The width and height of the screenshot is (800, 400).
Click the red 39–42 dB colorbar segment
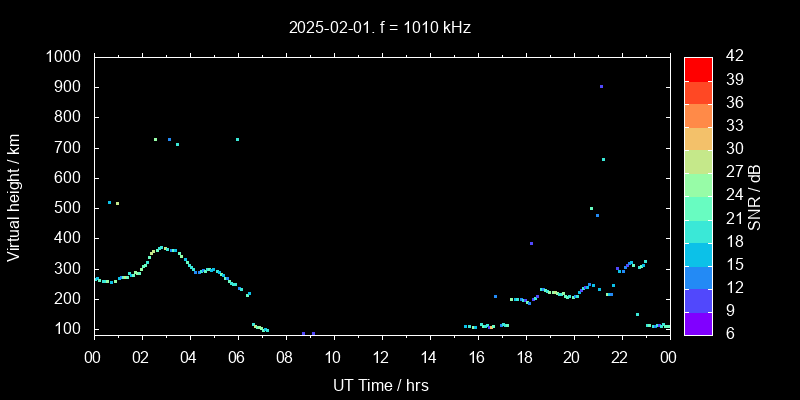698,68
